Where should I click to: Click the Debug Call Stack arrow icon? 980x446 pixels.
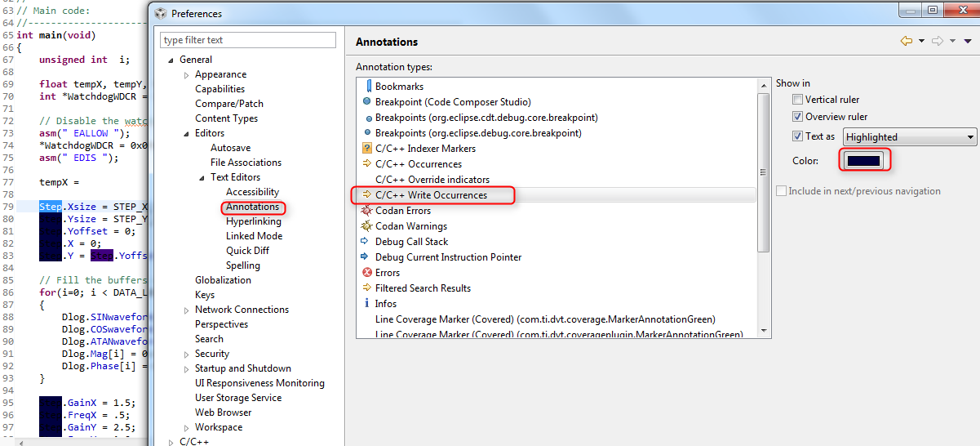367,242
